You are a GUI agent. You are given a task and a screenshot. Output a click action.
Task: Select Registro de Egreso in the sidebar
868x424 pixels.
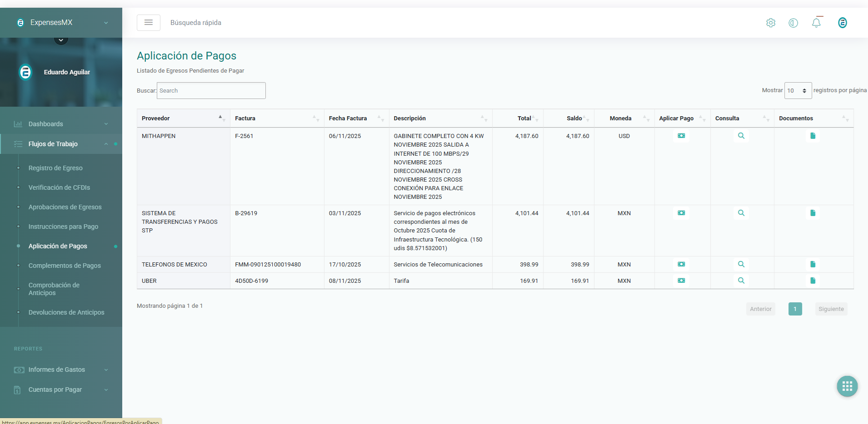[x=55, y=168]
